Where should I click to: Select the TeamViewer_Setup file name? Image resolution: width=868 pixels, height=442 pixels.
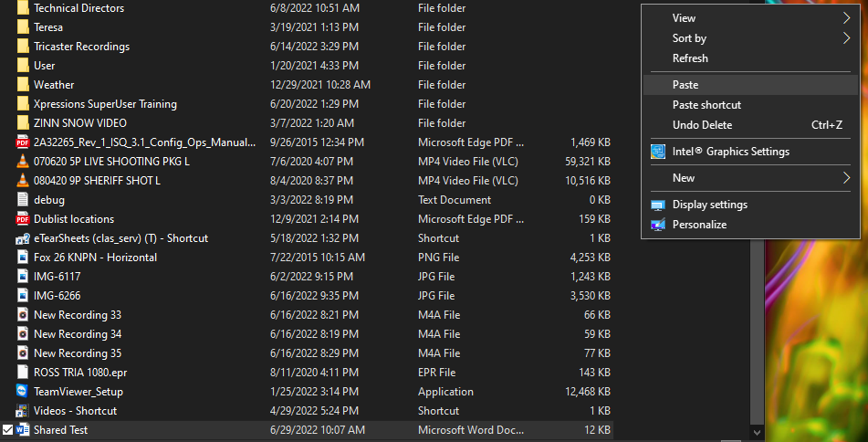(78, 392)
